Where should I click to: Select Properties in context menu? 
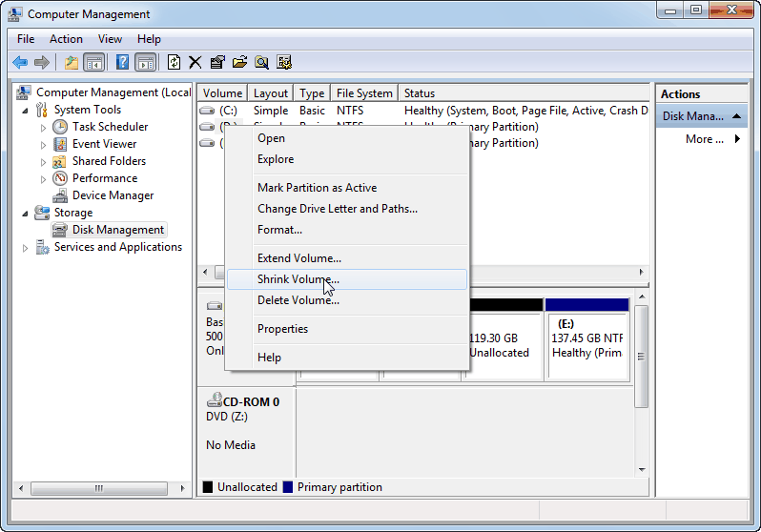coord(347,329)
